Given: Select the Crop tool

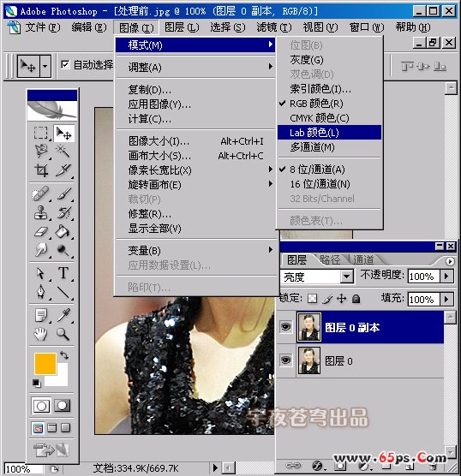Looking at the screenshot, I should click(x=41, y=170).
